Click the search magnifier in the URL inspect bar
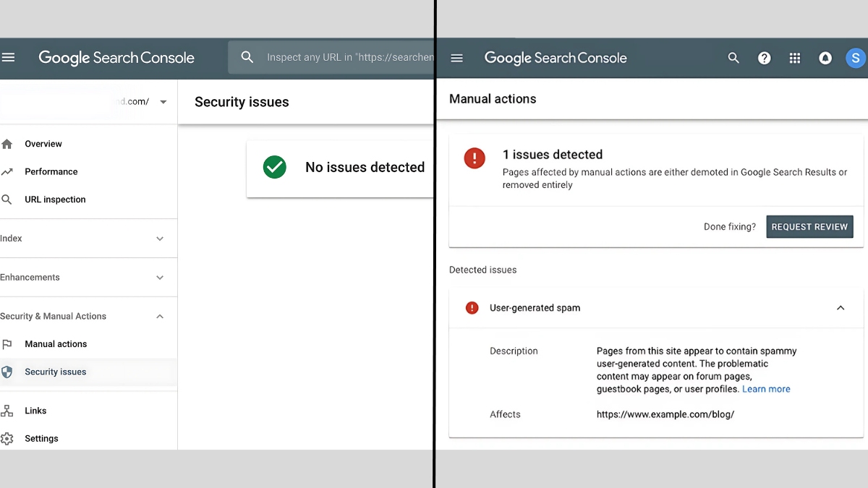The height and width of the screenshot is (488, 868). 247,57
